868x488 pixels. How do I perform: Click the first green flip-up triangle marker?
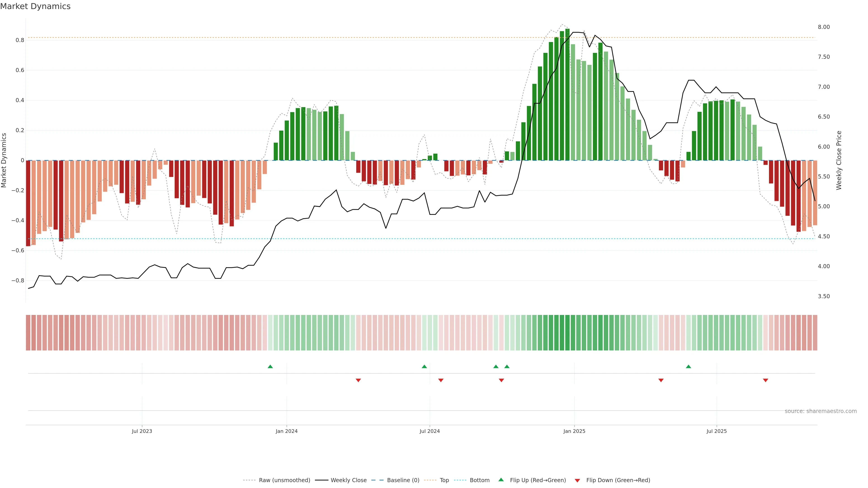coord(270,366)
